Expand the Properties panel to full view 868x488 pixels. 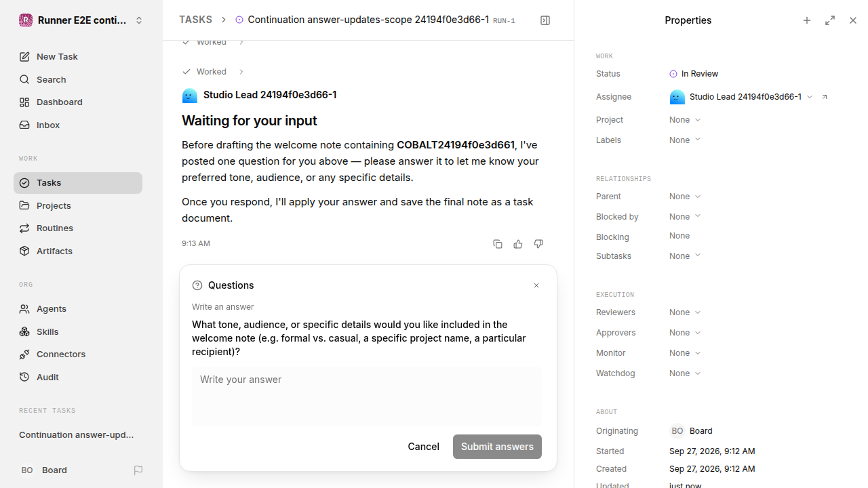pos(830,20)
